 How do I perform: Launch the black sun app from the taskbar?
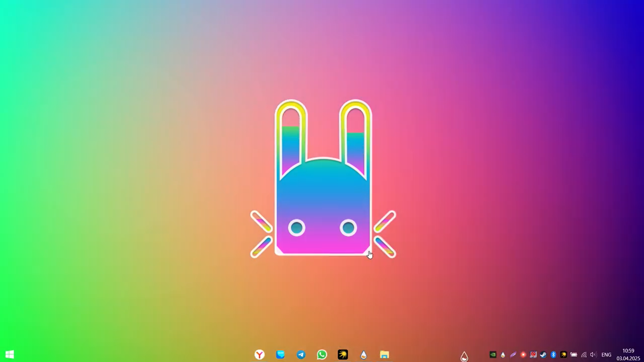click(343, 354)
